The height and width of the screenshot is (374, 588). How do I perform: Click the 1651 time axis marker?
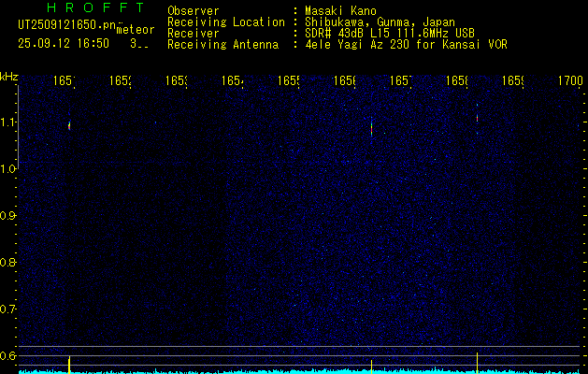[x=65, y=80]
